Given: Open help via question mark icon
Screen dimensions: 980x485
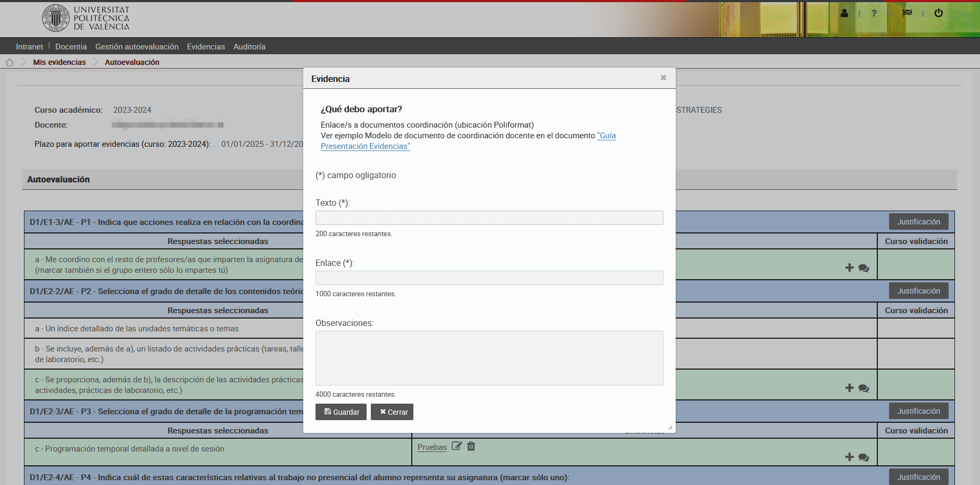Looking at the screenshot, I should 874,13.
